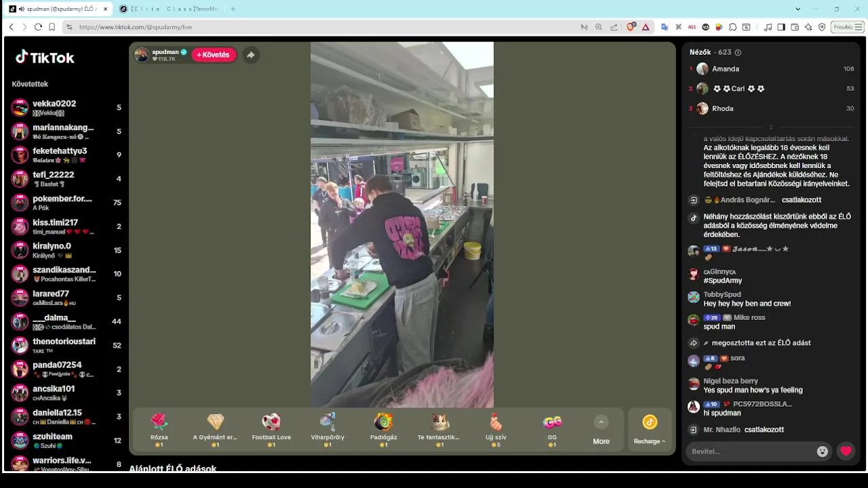The height and width of the screenshot is (488, 868).
Task: Tap the heart like button in chat
Action: click(x=846, y=451)
